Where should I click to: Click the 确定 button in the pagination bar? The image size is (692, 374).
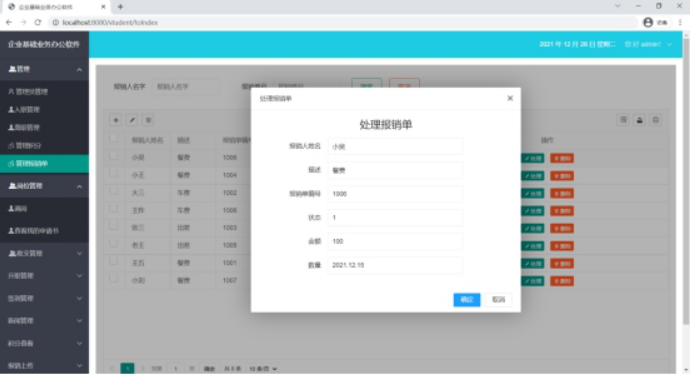click(209, 369)
